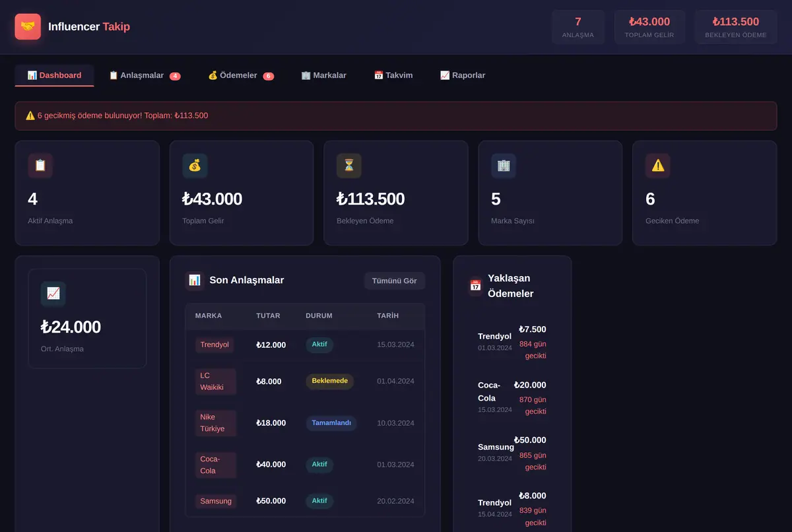Open the Dashboard tab
Viewport: 792px width, 532px height.
click(x=55, y=75)
